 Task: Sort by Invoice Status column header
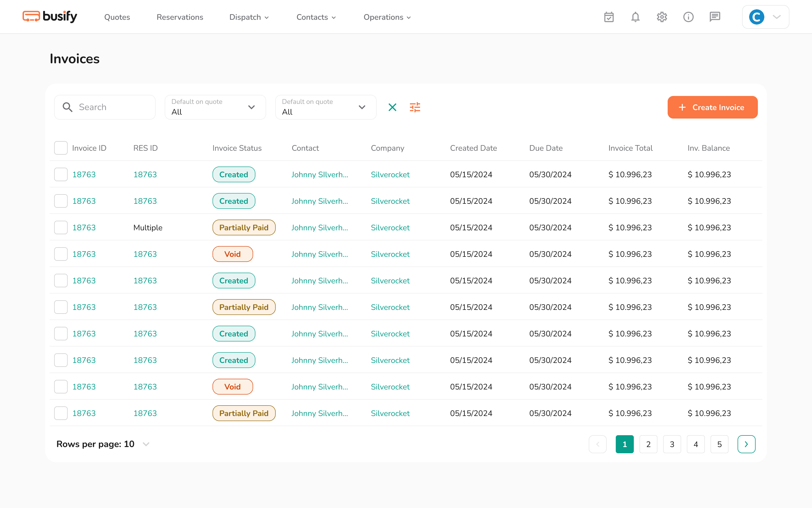coord(237,148)
